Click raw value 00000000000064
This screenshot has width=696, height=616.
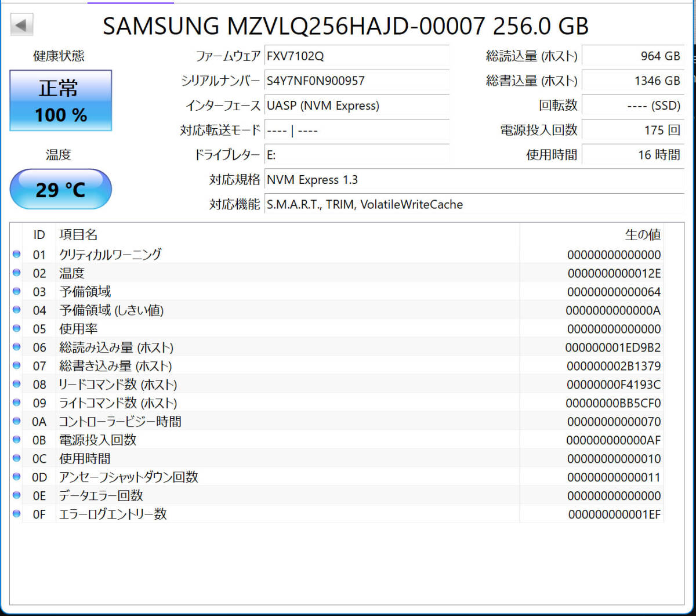[614, 292]
